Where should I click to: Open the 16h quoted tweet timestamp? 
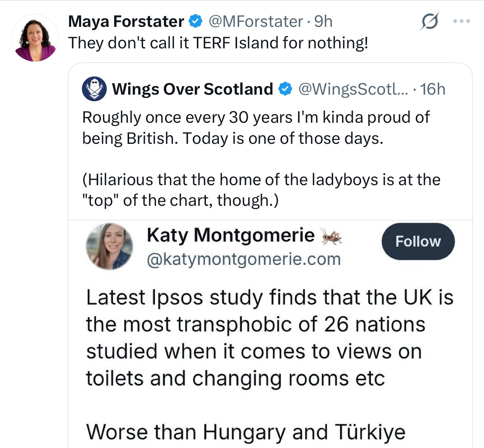(x=433, y=89)
